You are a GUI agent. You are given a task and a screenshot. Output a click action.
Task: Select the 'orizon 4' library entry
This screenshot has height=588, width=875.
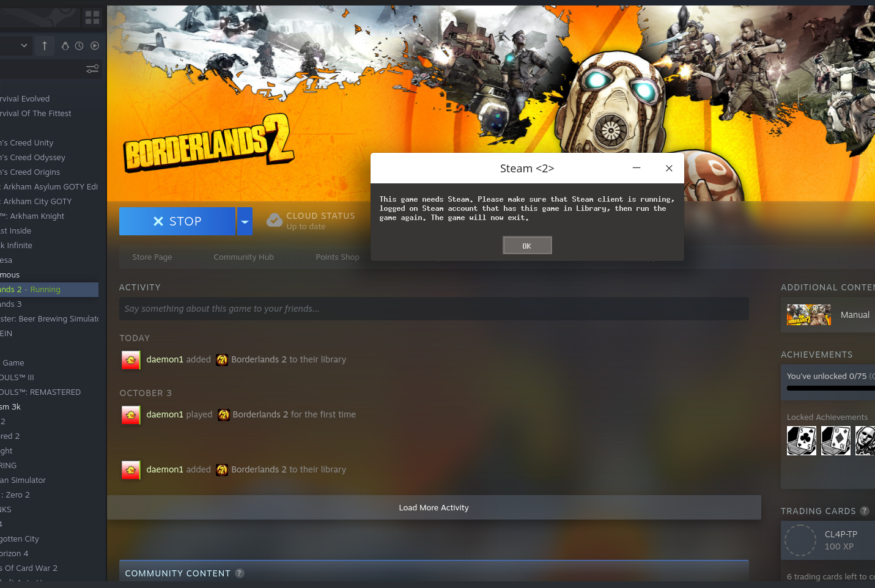click(49, 553)
